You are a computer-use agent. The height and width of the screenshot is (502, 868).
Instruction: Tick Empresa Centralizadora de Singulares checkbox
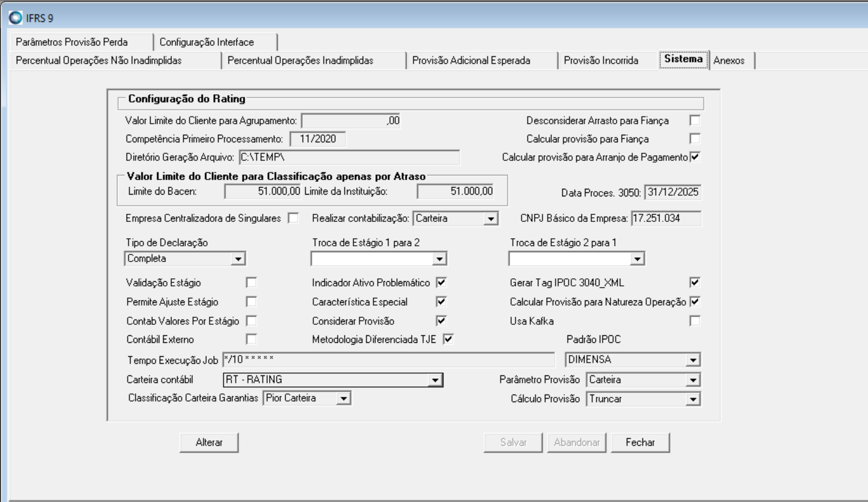(x=293, y=218)
